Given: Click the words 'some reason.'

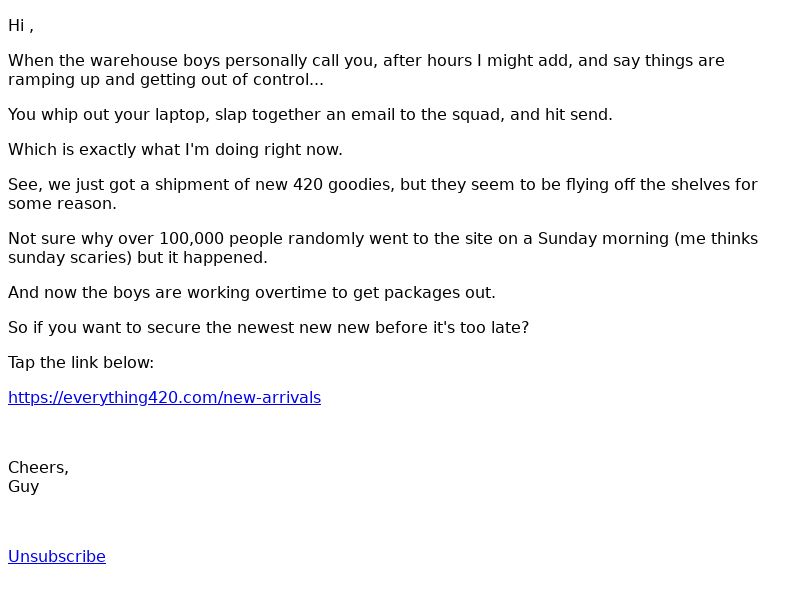Looking at the screenshot, I should 62,204.
